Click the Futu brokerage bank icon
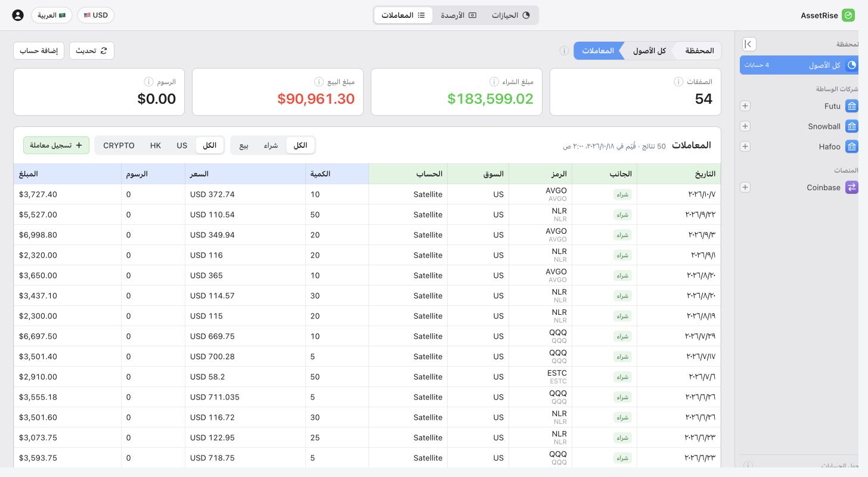This screenshot has width=868, height=477. pyautogui.click(x=852, y=106)
